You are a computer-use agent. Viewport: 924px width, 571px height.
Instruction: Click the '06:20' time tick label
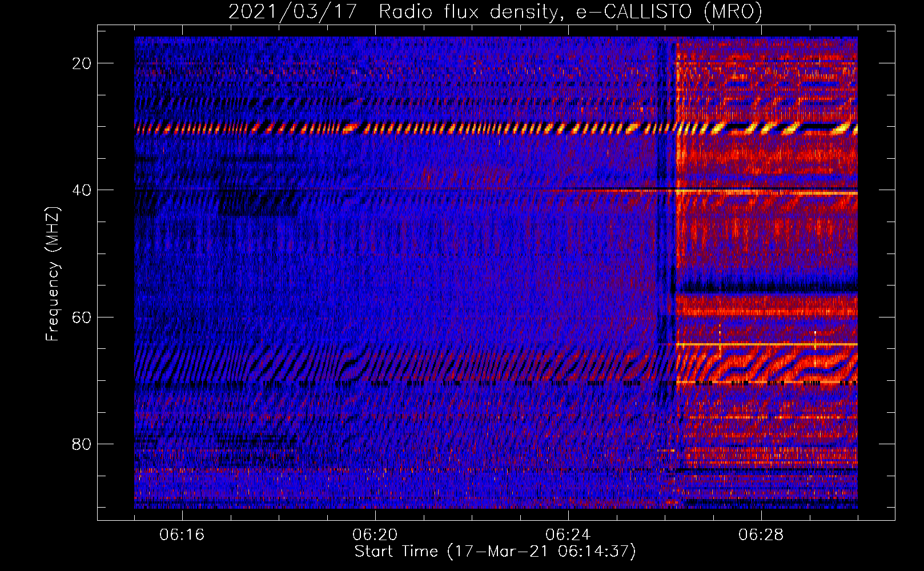click(375, 535)
